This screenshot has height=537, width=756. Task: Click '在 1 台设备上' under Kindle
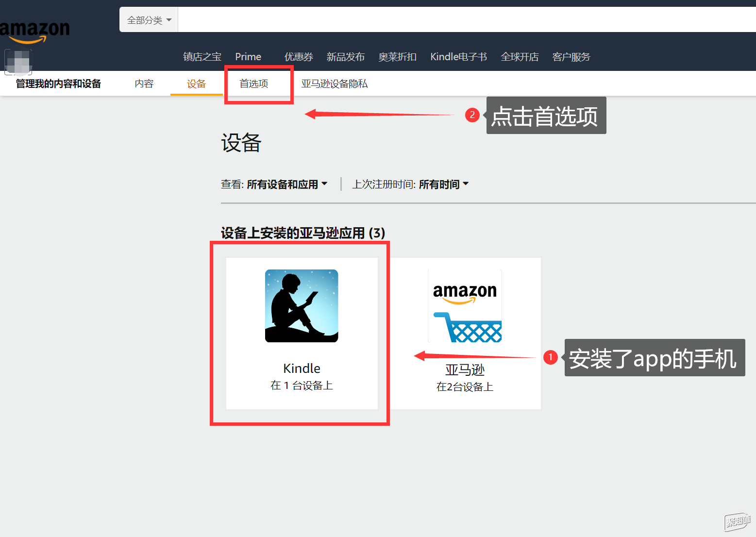302,386
